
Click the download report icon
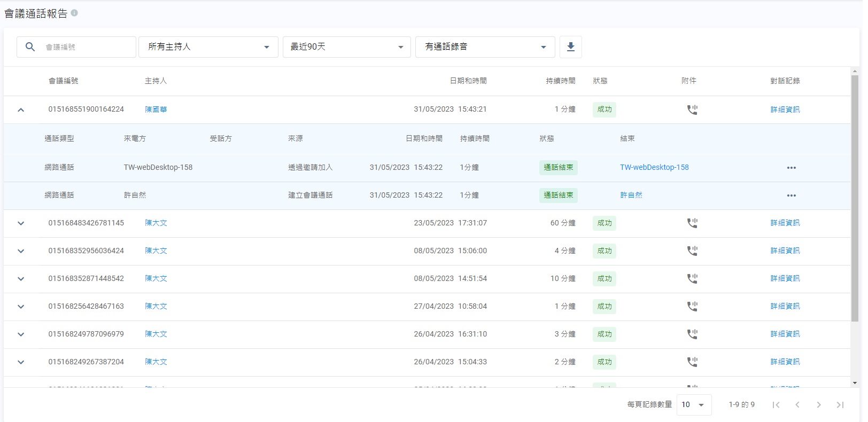(x=570, y=47)
